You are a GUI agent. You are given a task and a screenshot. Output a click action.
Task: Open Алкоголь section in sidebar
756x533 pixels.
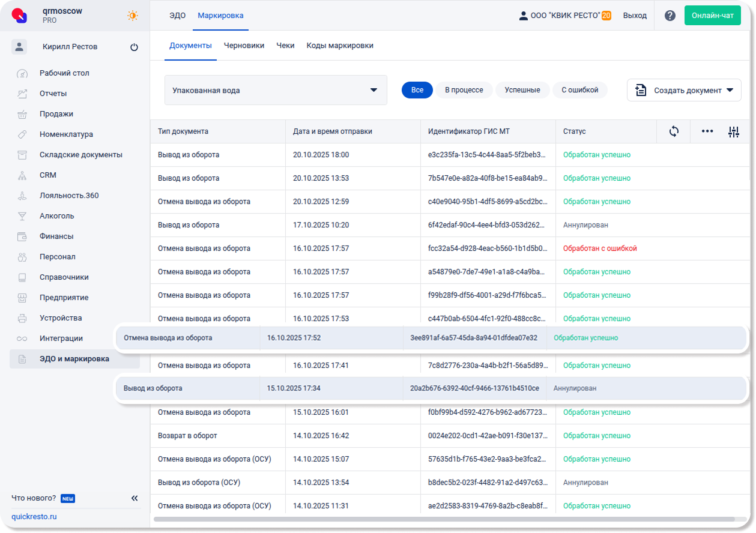click(57, 216)
